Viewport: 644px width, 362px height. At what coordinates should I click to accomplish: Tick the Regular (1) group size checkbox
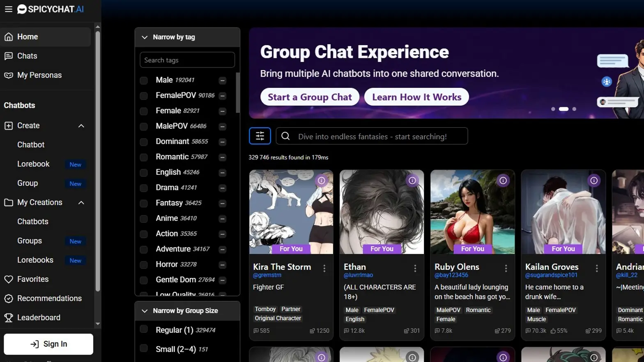(144, 329)
